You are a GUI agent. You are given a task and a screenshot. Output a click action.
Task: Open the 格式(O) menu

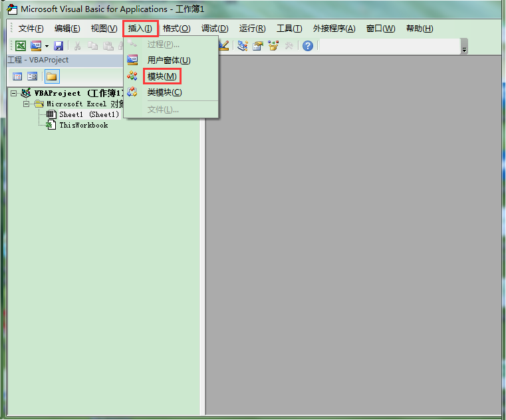pos(176,29)
